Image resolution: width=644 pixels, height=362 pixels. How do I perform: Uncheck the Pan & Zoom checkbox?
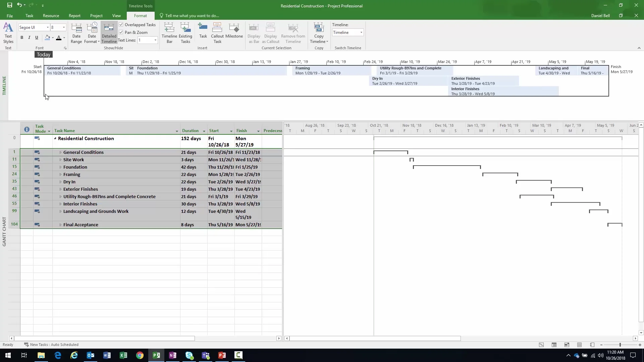pos(121,32)
